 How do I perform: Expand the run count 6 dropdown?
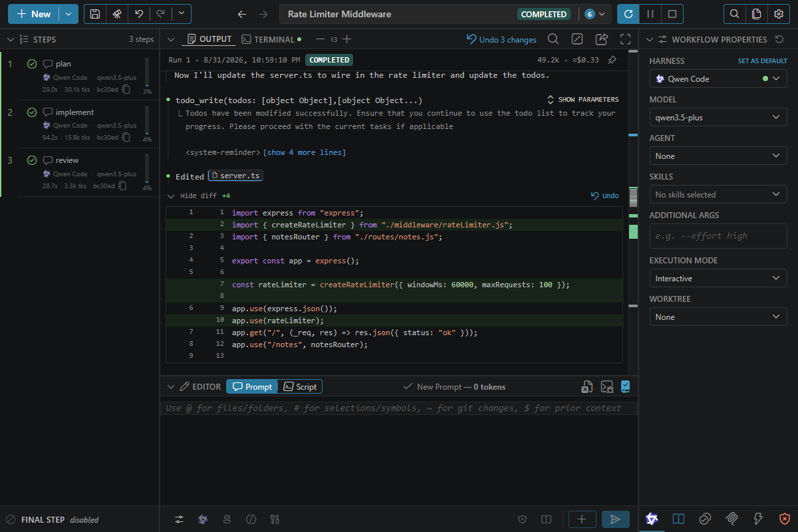point(595,14)
